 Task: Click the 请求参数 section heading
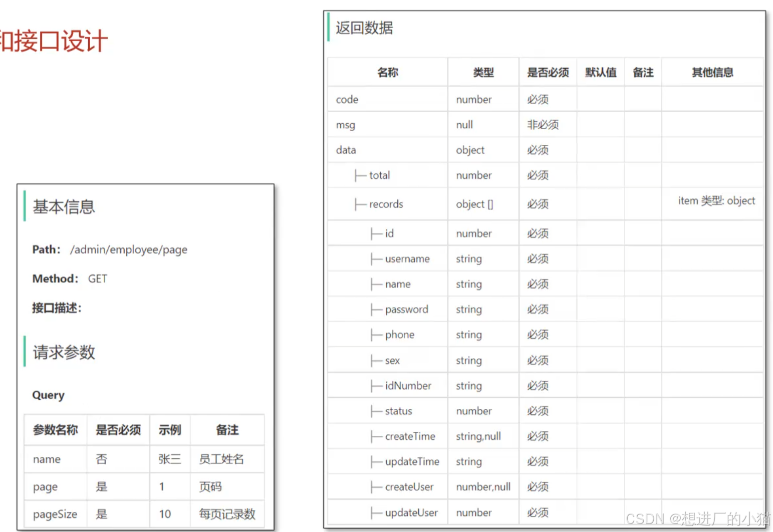tap(64, 352)
